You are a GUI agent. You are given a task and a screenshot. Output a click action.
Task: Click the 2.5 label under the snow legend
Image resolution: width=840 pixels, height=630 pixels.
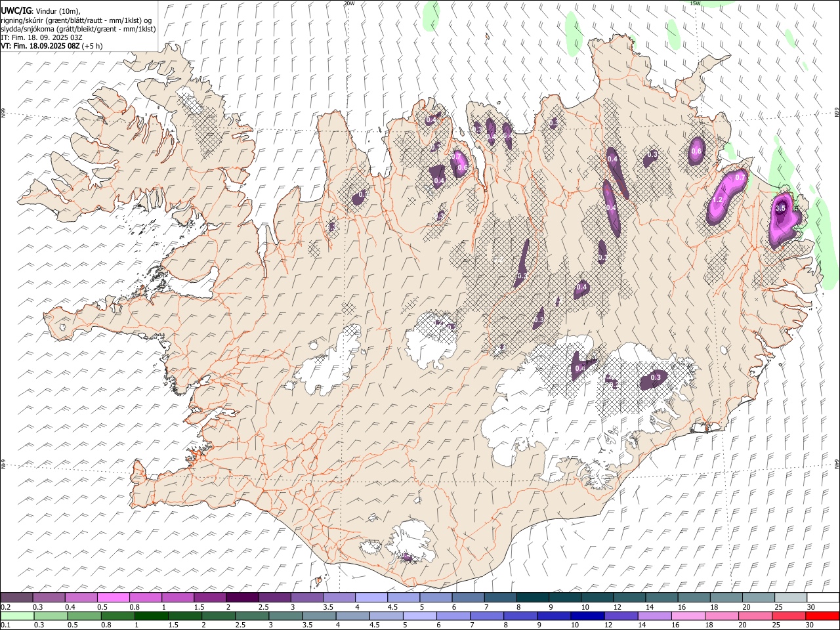(263, 607)
